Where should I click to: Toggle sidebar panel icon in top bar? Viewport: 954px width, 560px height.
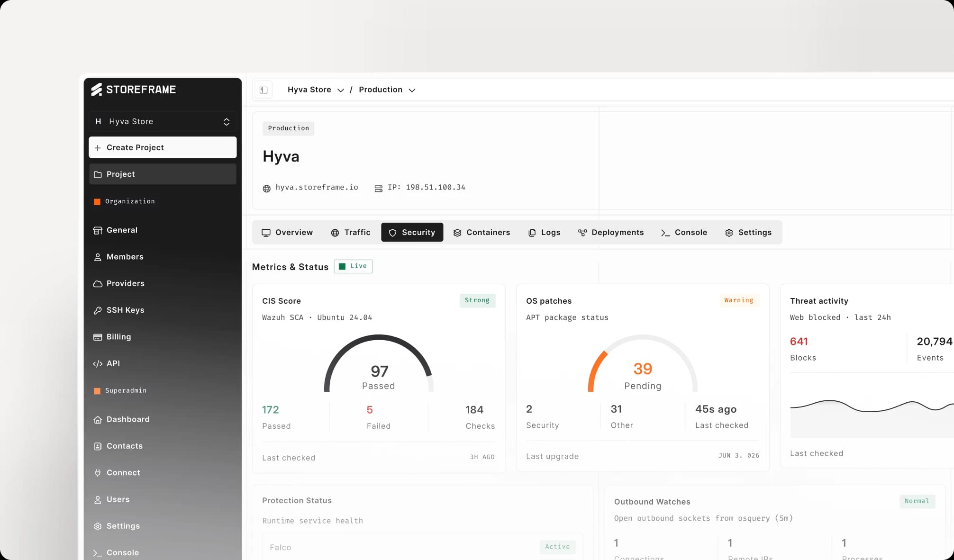263,90
